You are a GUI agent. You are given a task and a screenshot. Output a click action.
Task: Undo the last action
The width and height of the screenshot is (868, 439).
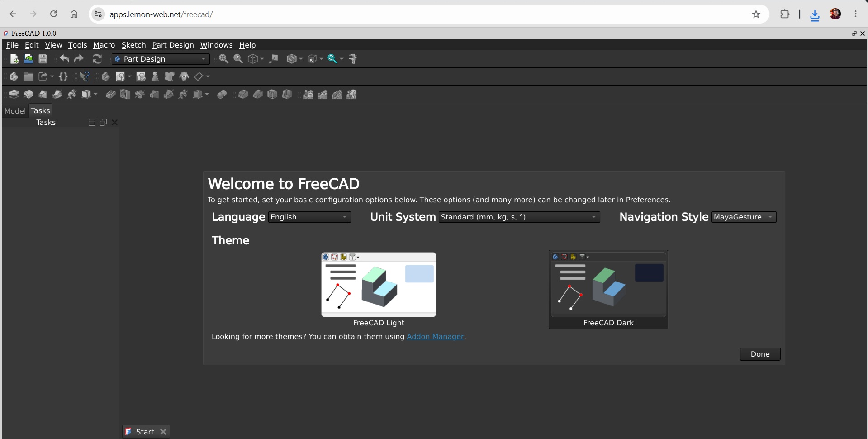pyautogui.click(x=64, y=59)
